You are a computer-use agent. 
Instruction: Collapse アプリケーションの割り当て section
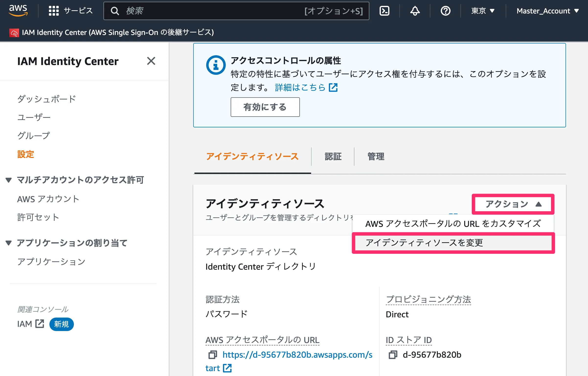coord(9,243)
